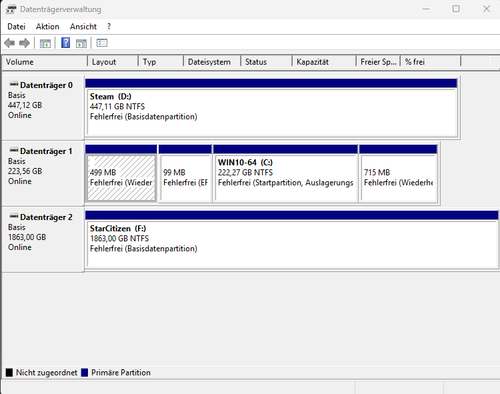The image size is (500, 394).
Task: Maximize the Datenträgerverwaltung window
Action: click(456, 9)
